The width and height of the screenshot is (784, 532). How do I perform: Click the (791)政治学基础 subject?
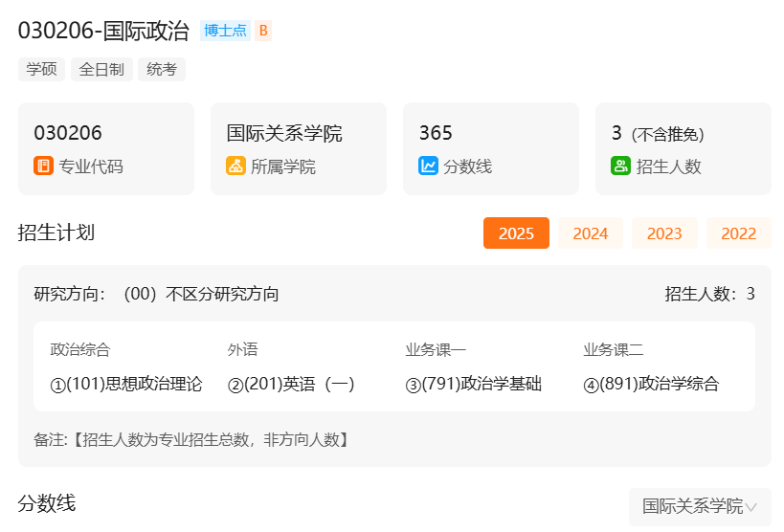(474, 385)
